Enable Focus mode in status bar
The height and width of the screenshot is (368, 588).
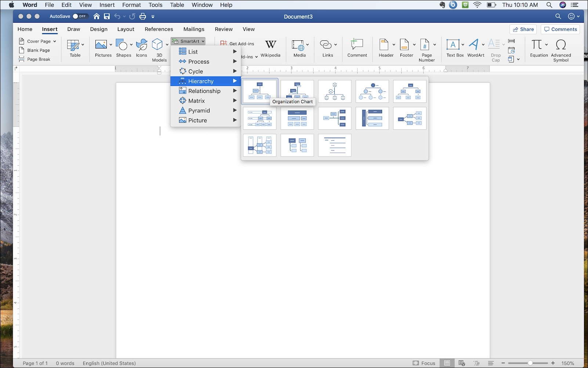tap(424, 363)
